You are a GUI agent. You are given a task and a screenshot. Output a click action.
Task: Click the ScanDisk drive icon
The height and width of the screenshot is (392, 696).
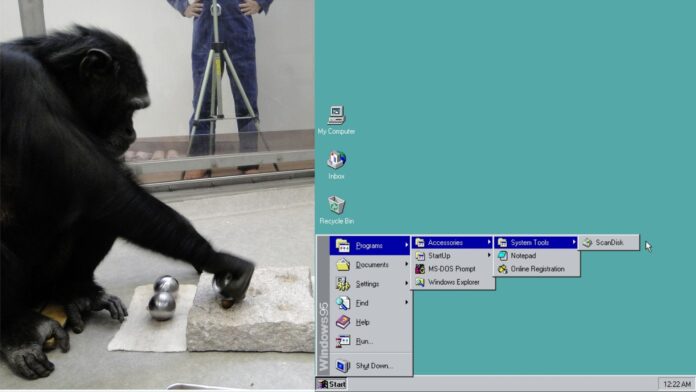pos(587,242)
